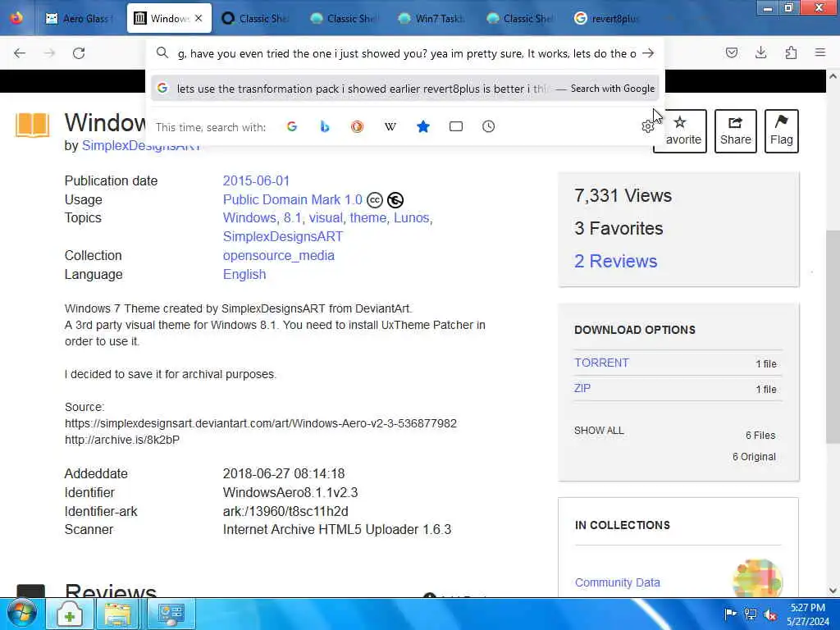The width and height of the screenshot is (840, 630).
Task: Click the orange book texts icon
Action: [33, 125]
